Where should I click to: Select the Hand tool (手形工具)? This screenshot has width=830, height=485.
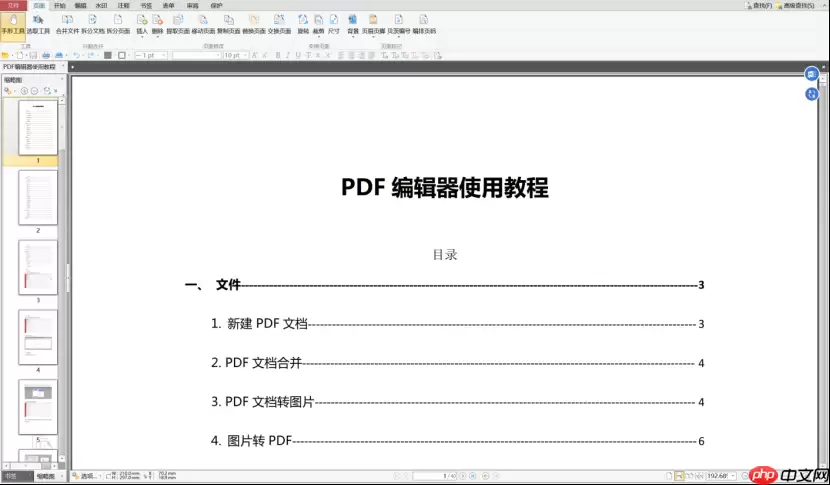[x=13, y=25]
